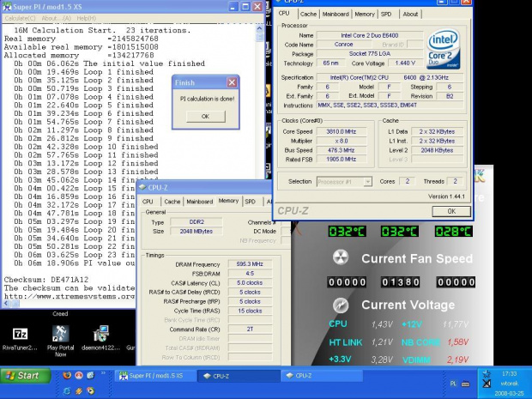Image resolution: width=532 pixels, height=399 pixels.
Task: Click the orange Quick Launch icon
Action: click(79, 391)
